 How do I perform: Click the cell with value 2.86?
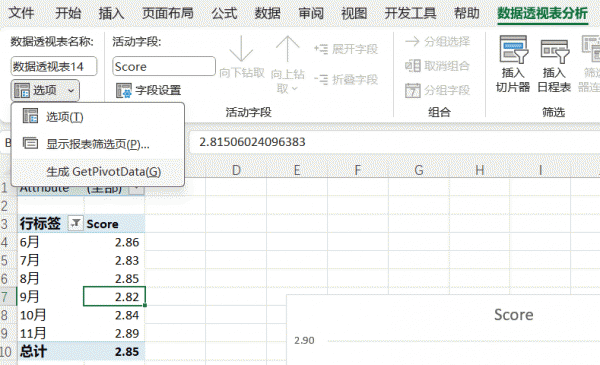[x=114, y=242]
